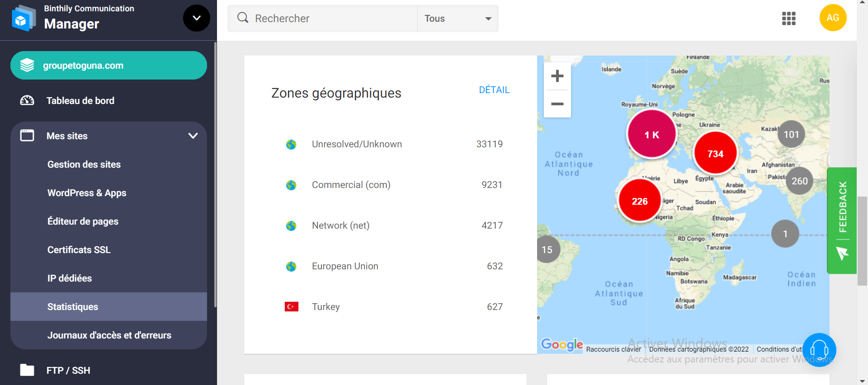Viewport: 868px width, 385px height.
Task: Zoom in on the map
Action: (557, 76)
